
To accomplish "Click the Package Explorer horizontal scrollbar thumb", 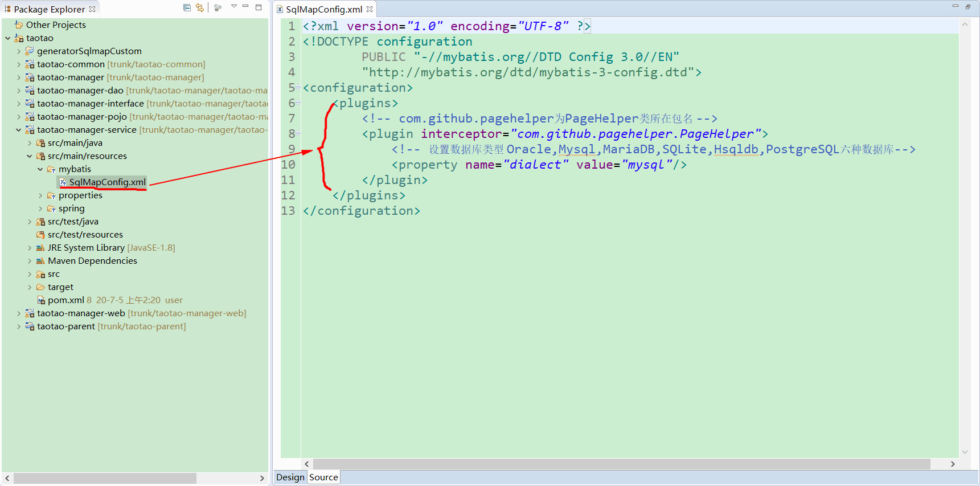I will 105,478.
